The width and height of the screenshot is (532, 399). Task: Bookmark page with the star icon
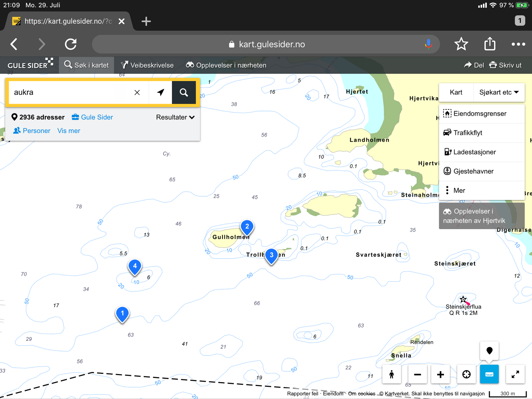(461, 44)
